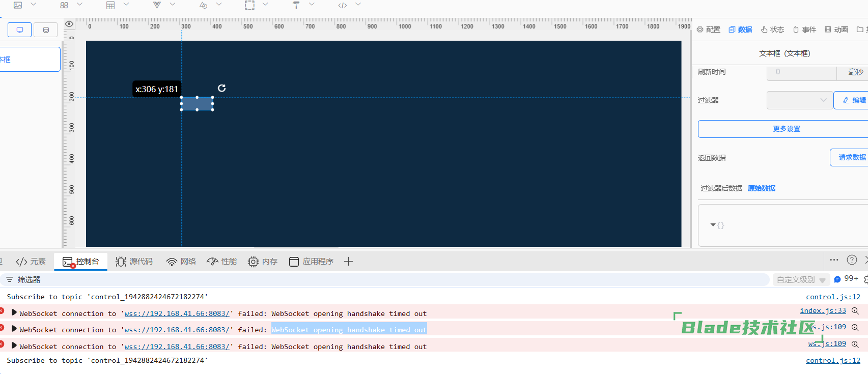Switch to the 网络 DevTools tab

181,262
